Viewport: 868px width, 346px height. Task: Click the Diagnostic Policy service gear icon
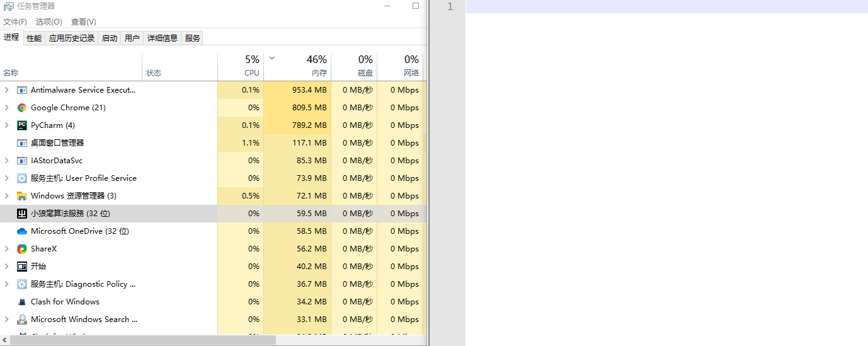(22, 284)
